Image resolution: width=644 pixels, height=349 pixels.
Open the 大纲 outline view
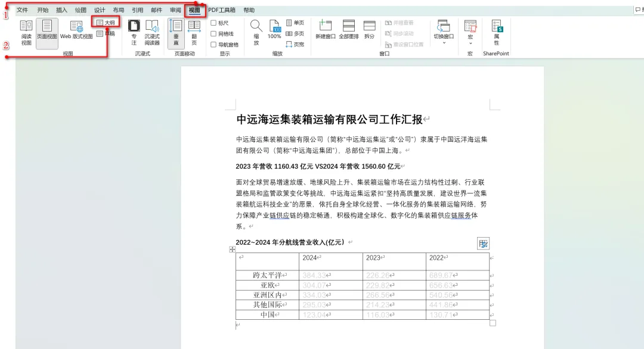[x=106, y=23]
